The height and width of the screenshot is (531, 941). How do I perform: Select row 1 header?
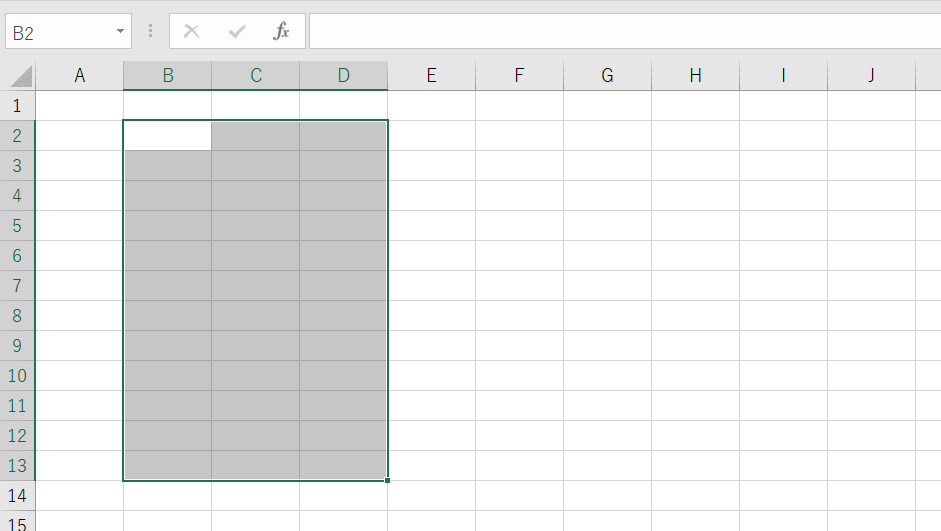tap(17, 106)
